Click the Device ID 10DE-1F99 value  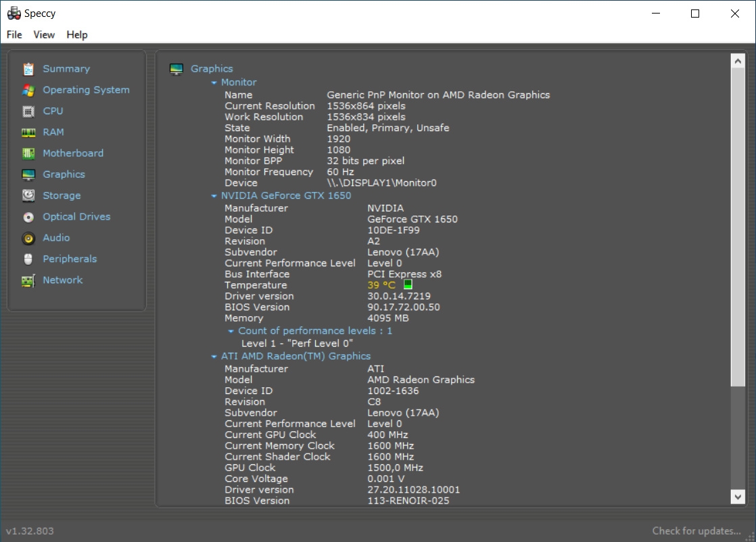(x=394, y=230)
